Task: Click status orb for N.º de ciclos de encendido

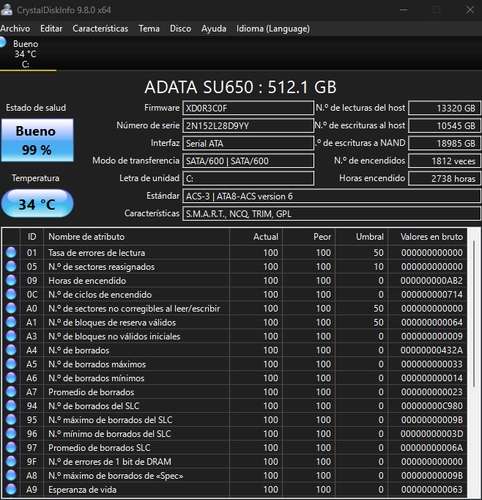Action: (11, 295)
